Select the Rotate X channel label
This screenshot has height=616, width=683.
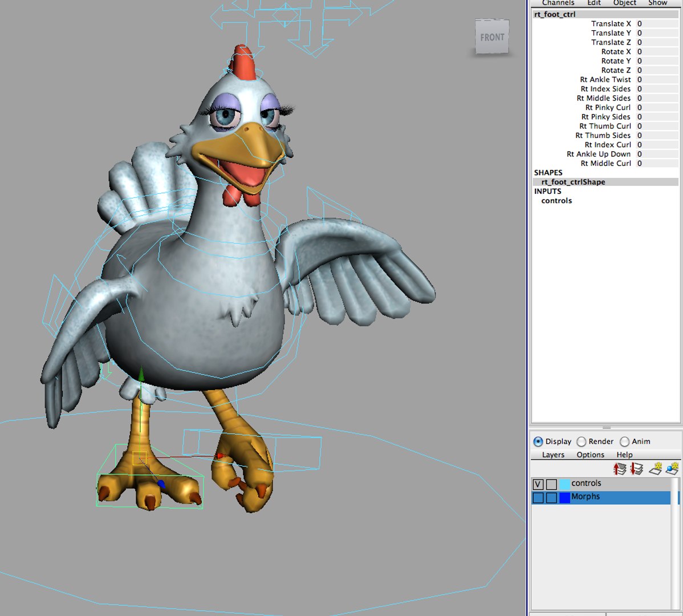[x=616, y=51]
